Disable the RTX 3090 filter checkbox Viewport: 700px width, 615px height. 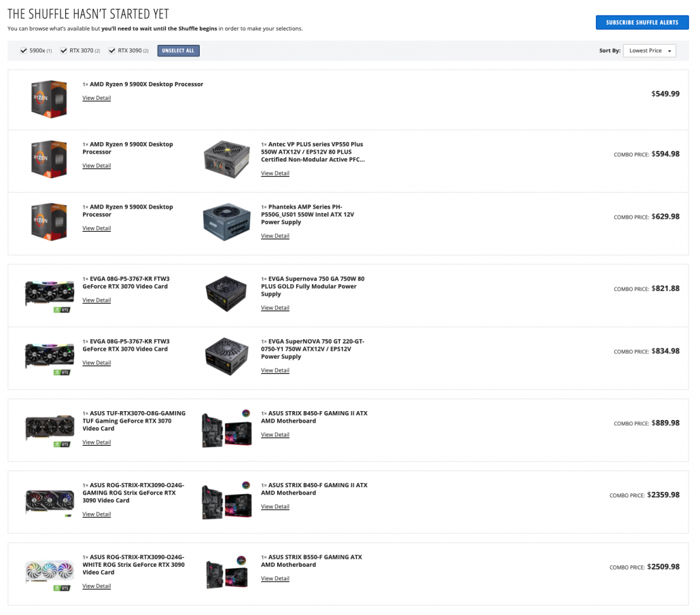tap(112, 51)
